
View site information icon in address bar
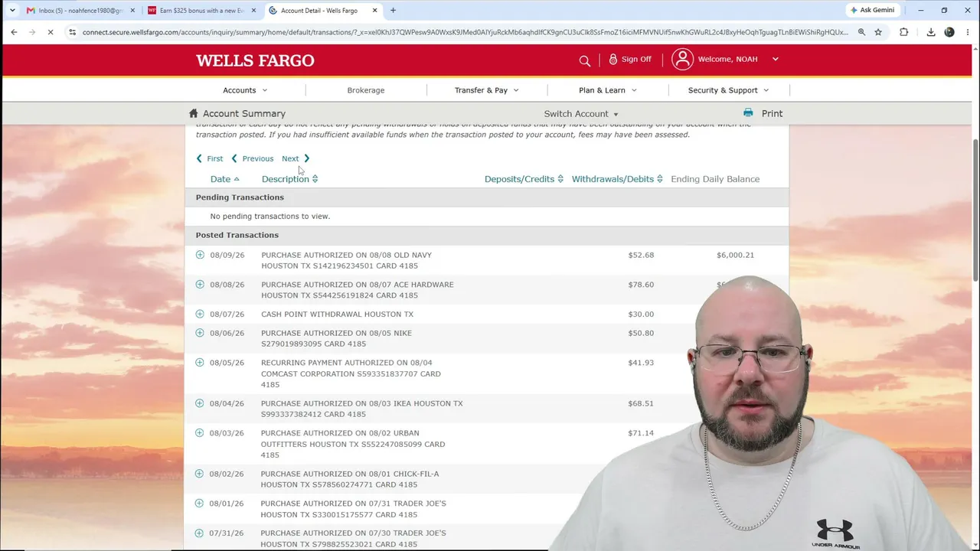coord(72,32)
